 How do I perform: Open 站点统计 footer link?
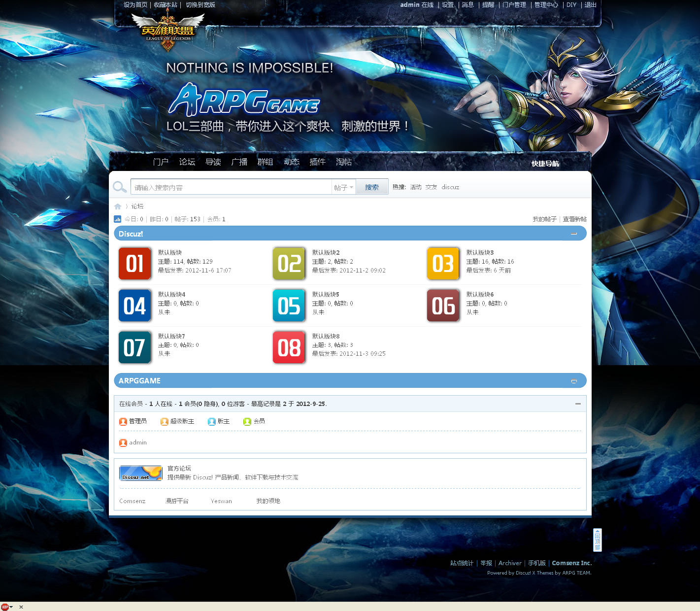pos(462,563)
